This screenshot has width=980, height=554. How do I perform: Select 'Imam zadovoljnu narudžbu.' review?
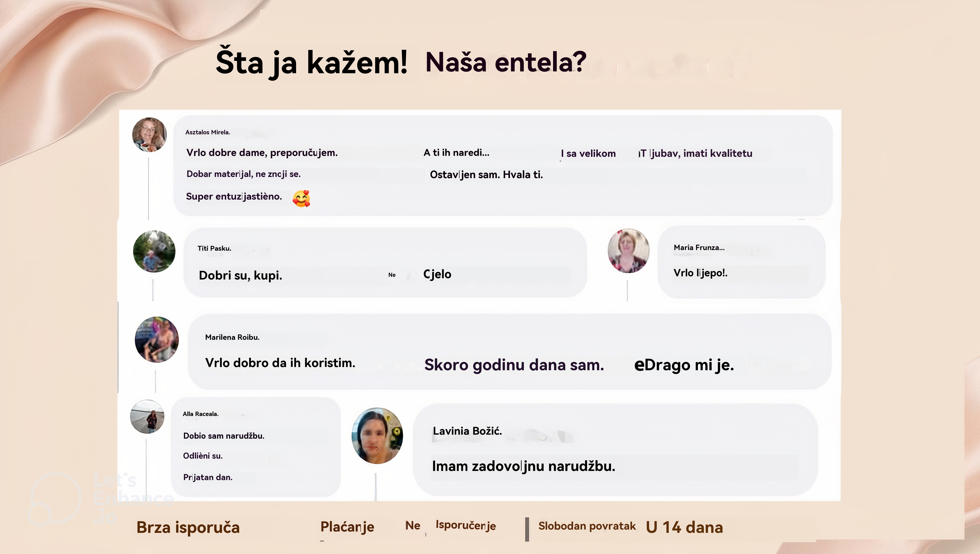523,466
